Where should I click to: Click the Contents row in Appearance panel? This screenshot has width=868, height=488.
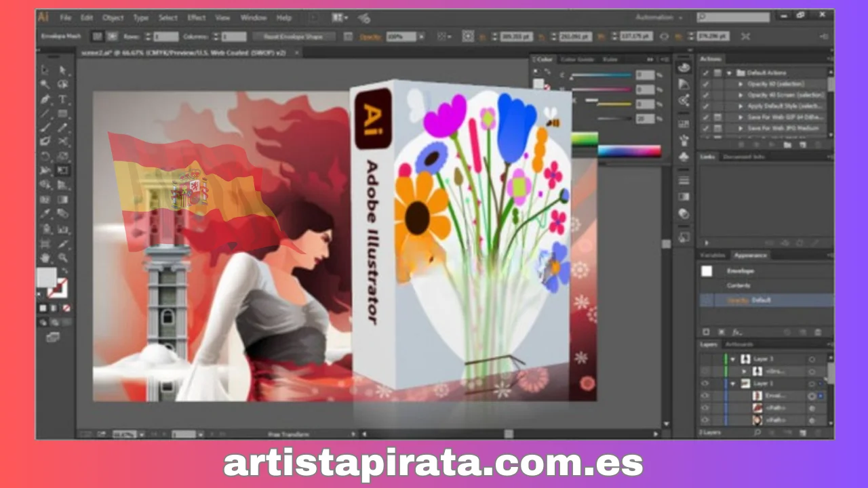pos(766,285)
